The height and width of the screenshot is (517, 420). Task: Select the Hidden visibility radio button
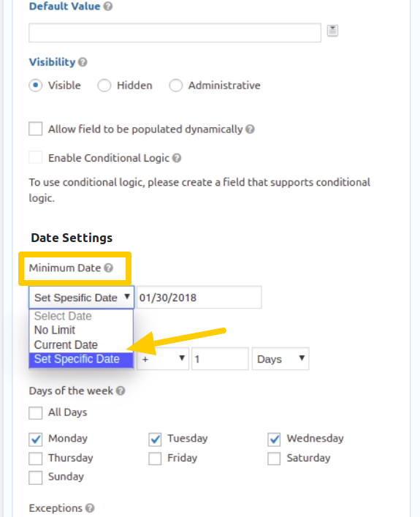point(104,86)
